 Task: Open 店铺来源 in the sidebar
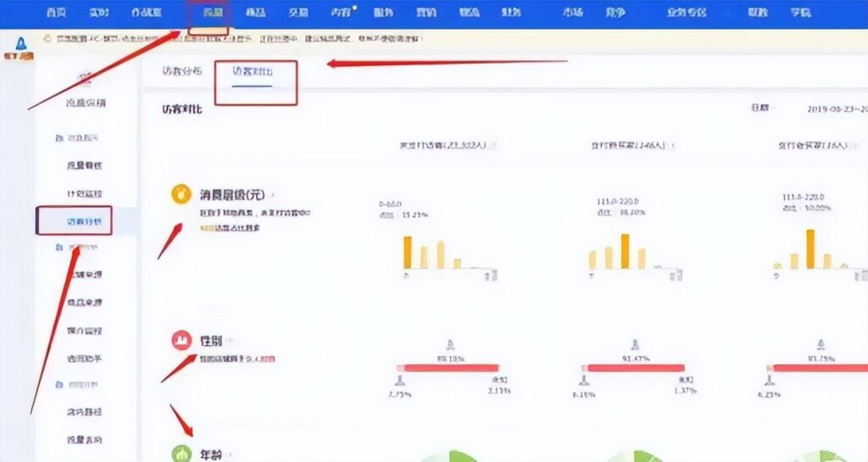pos(85,275)
